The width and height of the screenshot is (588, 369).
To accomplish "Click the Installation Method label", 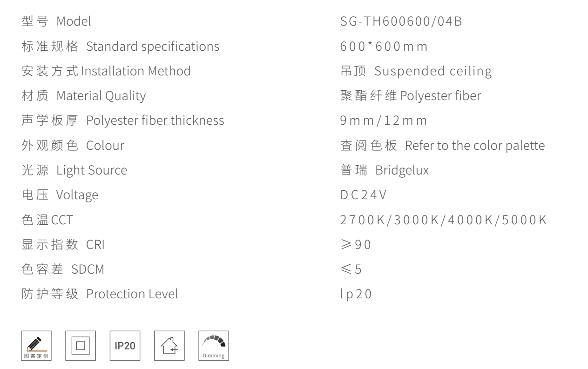I will point(136,71).
